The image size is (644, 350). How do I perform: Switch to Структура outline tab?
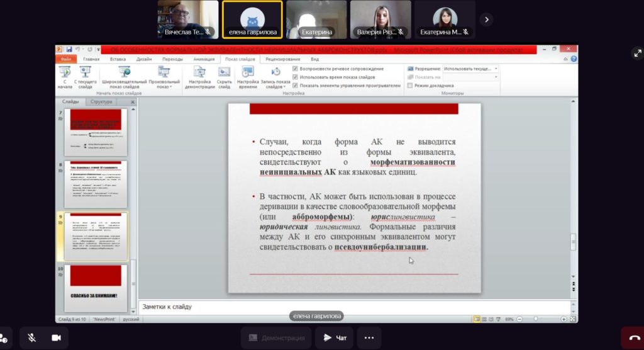click(x=101, y=101)
